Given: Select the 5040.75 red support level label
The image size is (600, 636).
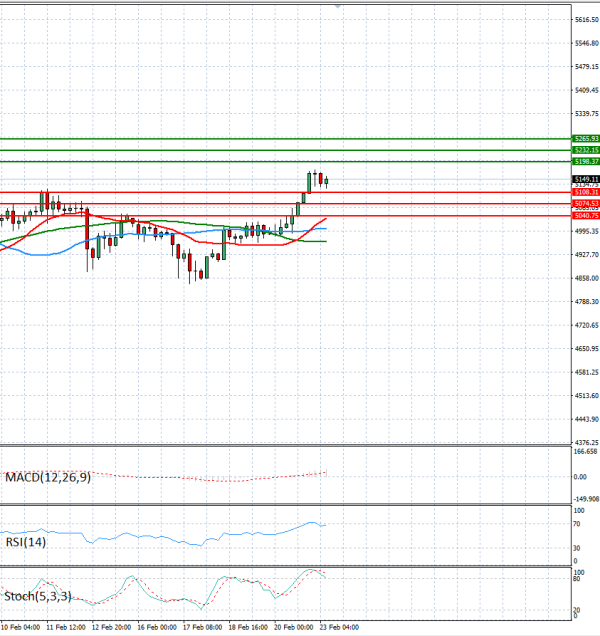Looking at the screenshot, I should pyautogui.click(x=586, y=215).
